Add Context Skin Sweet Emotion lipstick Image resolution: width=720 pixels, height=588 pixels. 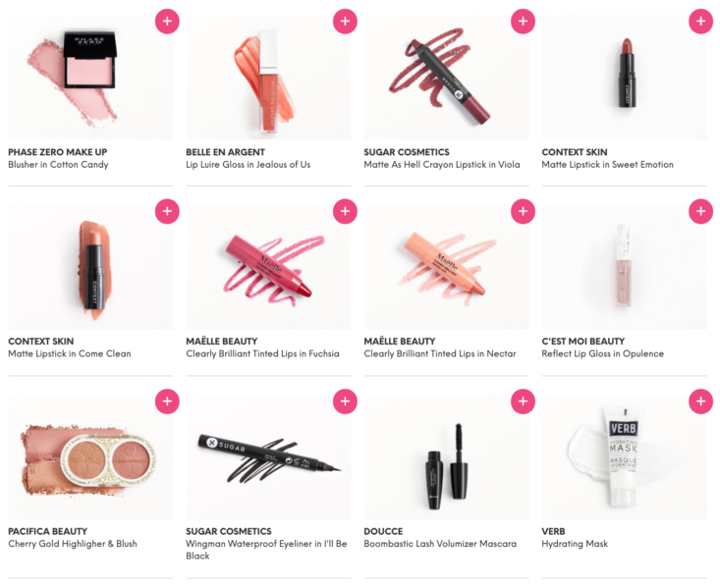[700, 22]
